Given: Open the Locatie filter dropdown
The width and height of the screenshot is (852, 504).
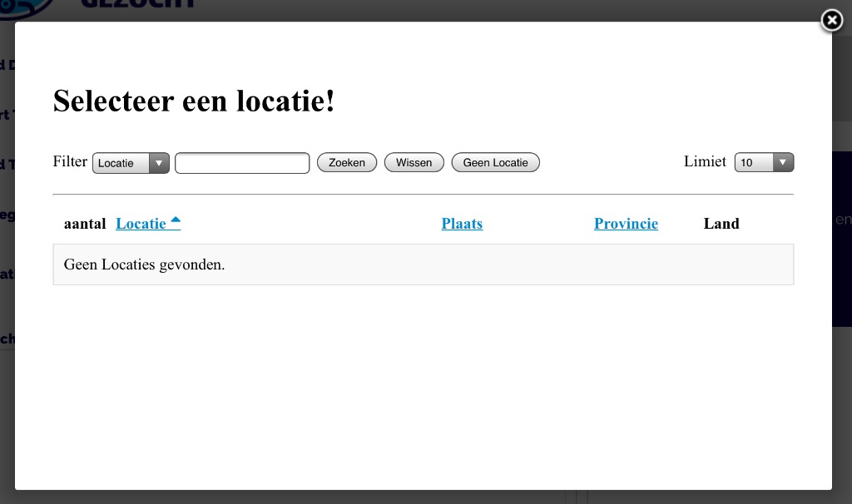Looking at the screenshot, I should pyautogui.click(x=131, y=163).
